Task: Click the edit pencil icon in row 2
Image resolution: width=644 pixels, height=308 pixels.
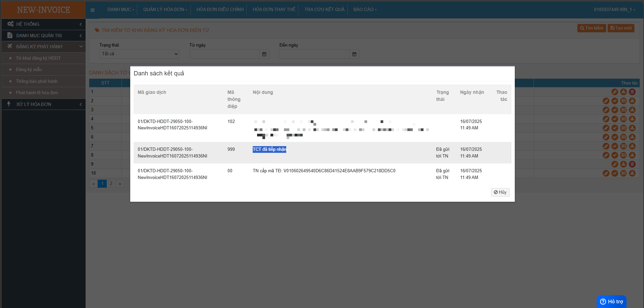Action: tap(606, 101)
